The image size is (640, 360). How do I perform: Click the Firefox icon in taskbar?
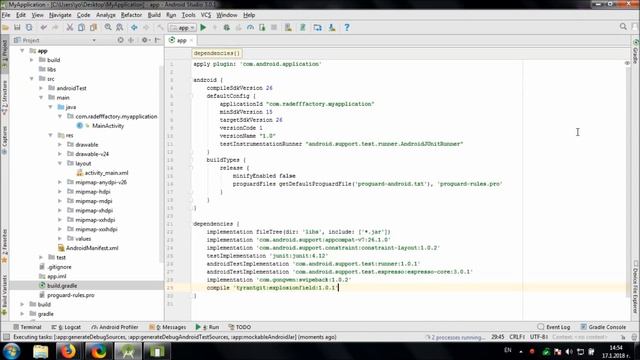(x=68, y=351)
